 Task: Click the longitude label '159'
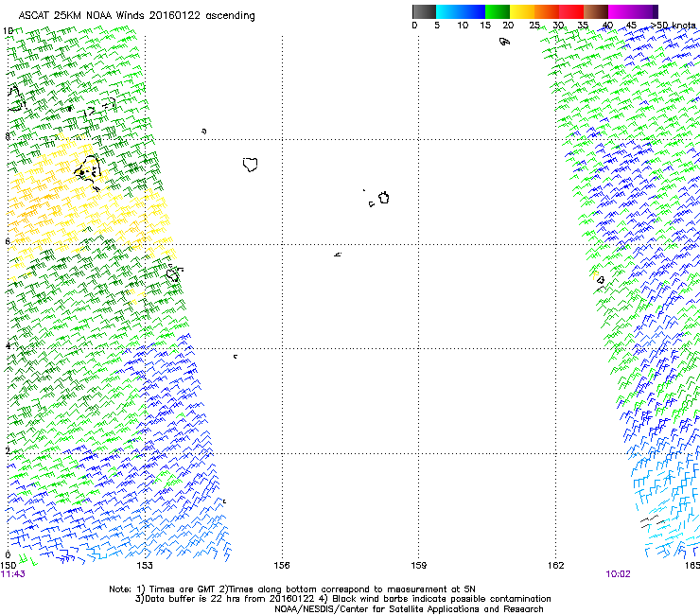click(x=418, y=566)
